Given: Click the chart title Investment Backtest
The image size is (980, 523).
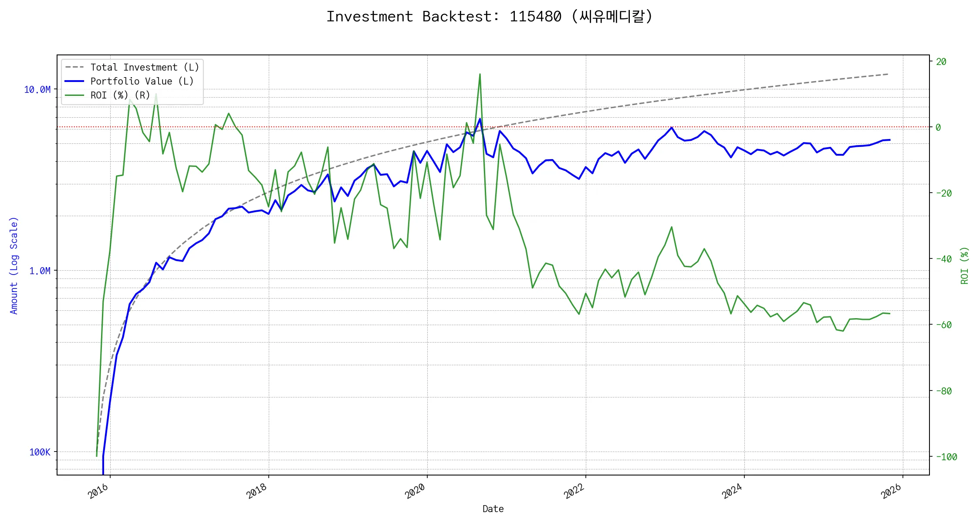Looking at the screenshot, I should [490, 17].
